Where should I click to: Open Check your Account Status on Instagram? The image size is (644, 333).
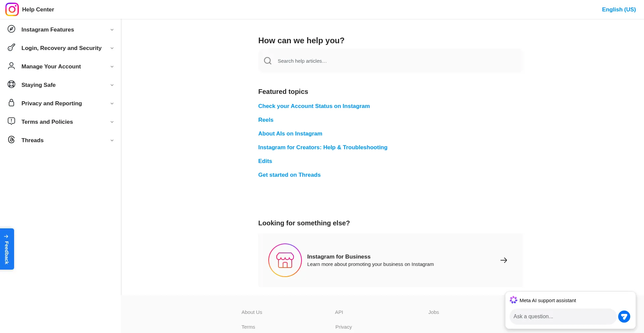[x=314, y=106]
